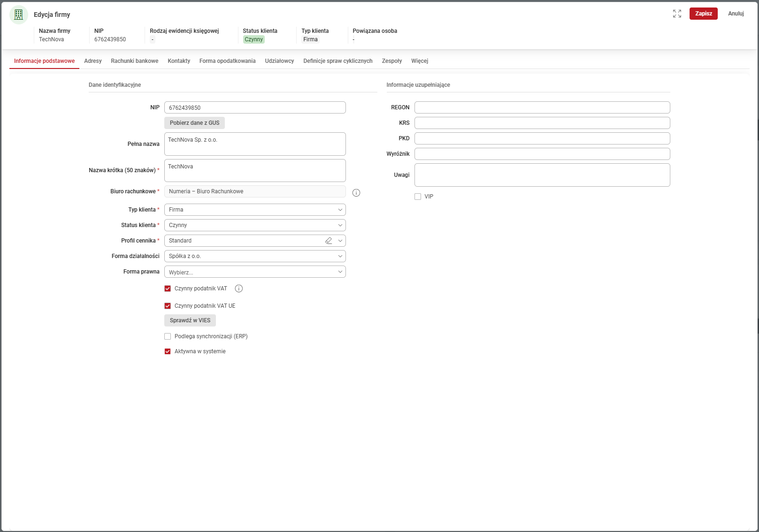The image size is (759, 532).
Task: Click info icon beside Czynny podatnik VAT
Action: [x=239, y=289]
